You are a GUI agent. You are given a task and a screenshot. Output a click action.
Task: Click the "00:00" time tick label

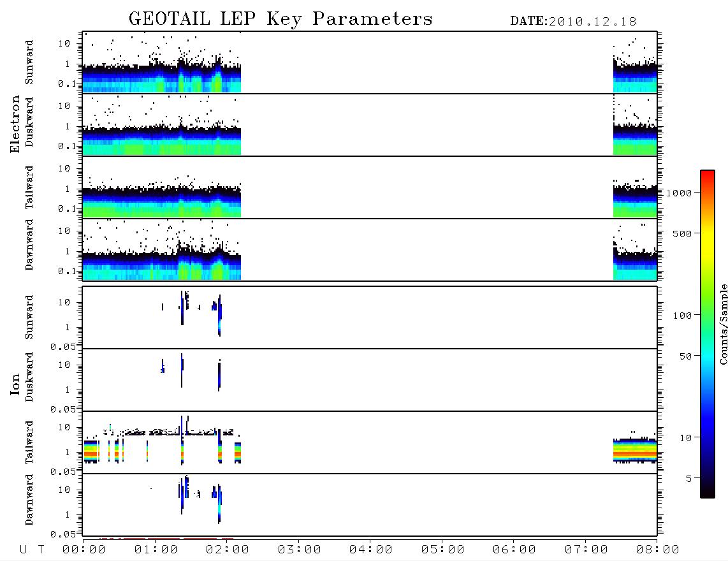pyautogui.click(x=84, y=550)
